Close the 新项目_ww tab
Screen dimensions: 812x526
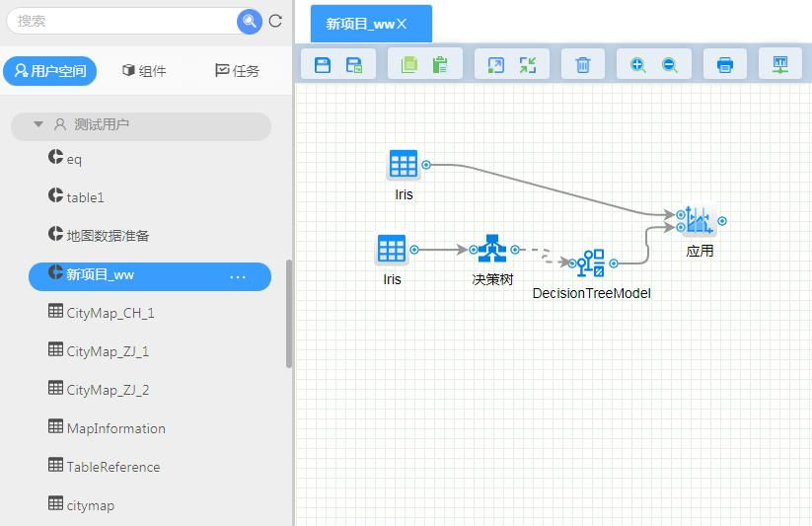(x=402, y=24)
